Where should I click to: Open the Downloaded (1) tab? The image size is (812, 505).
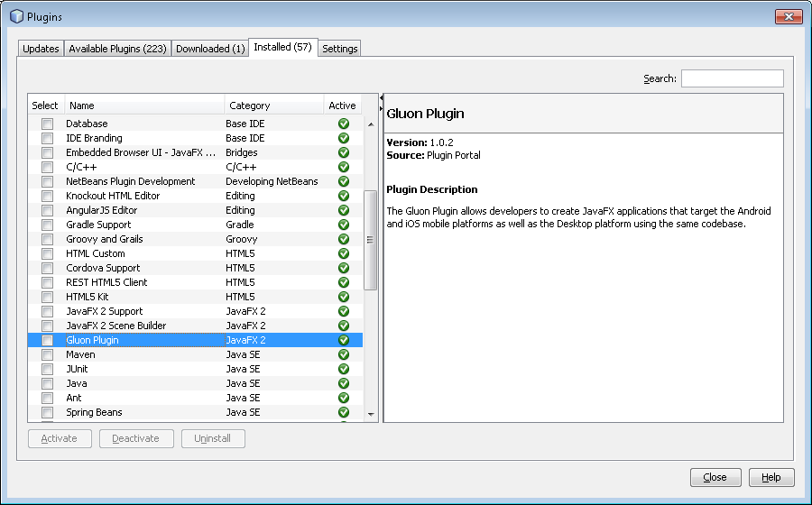click(210, 49)
